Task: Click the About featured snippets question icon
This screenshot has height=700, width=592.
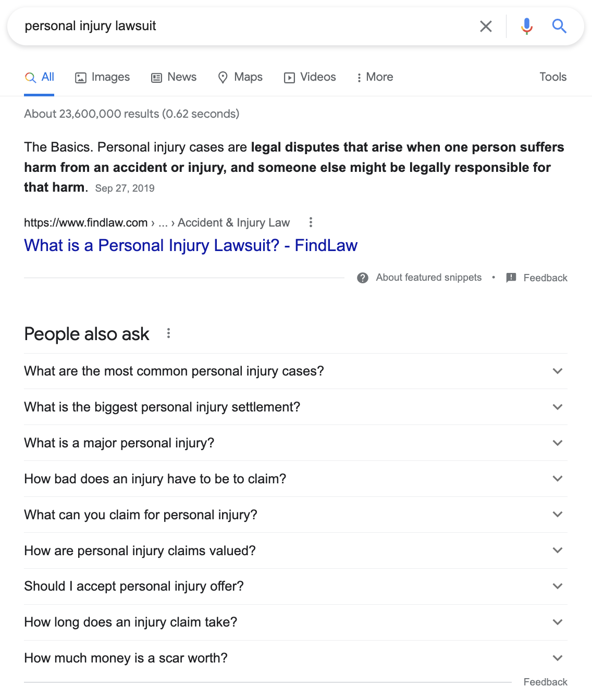Action: pyautogui.click(x=363, y=278)
